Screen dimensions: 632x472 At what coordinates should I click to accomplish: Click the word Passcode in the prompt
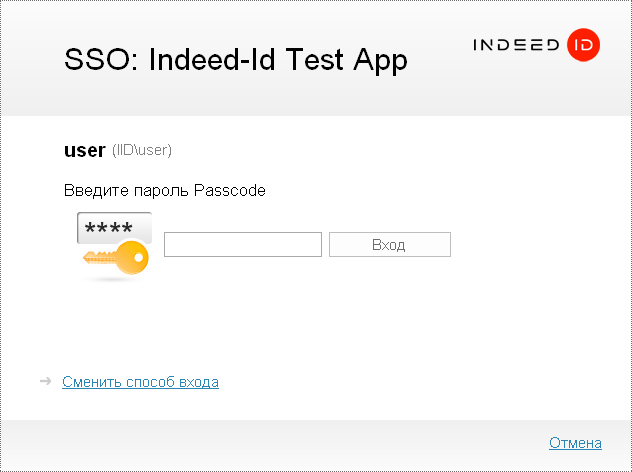[x=231, y=190]
